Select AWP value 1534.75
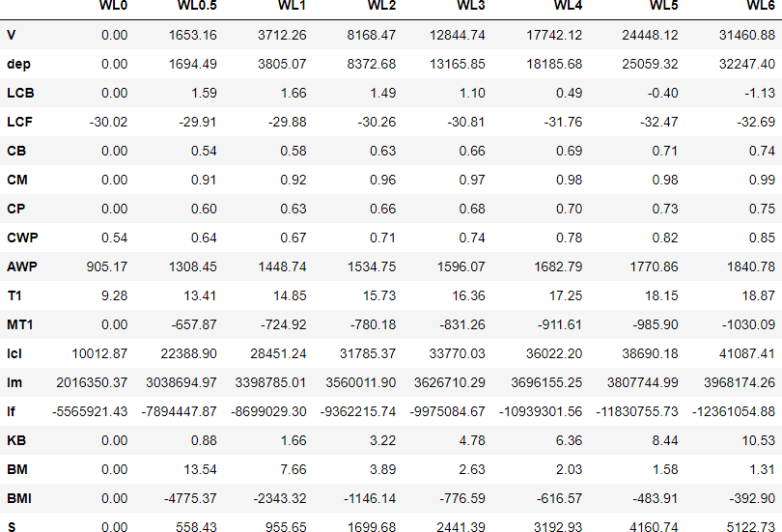The image size is (782, 532). (x=371, y=266)
